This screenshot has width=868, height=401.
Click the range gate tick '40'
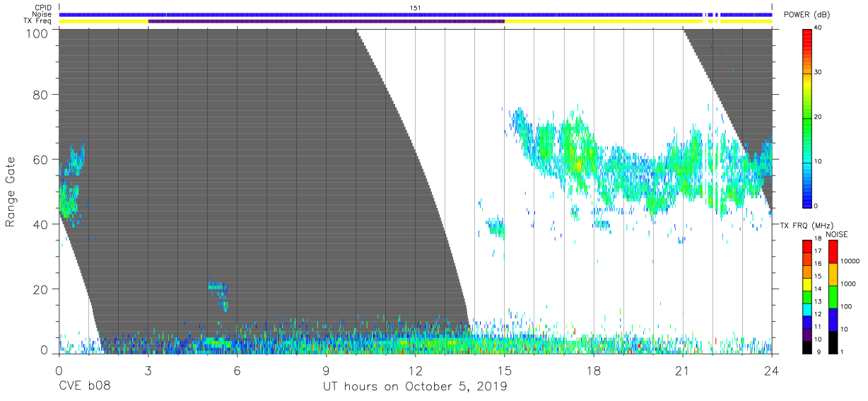click(x=41, y=224)
